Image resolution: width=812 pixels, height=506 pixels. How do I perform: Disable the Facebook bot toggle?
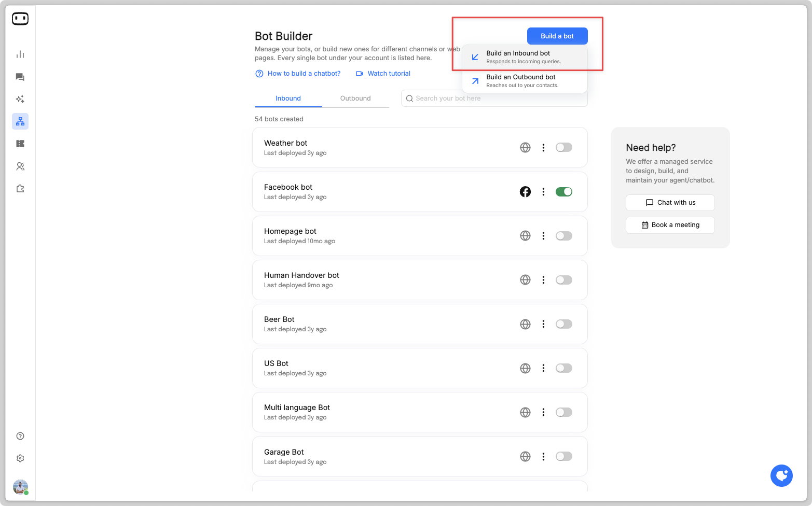coord(563,192)
